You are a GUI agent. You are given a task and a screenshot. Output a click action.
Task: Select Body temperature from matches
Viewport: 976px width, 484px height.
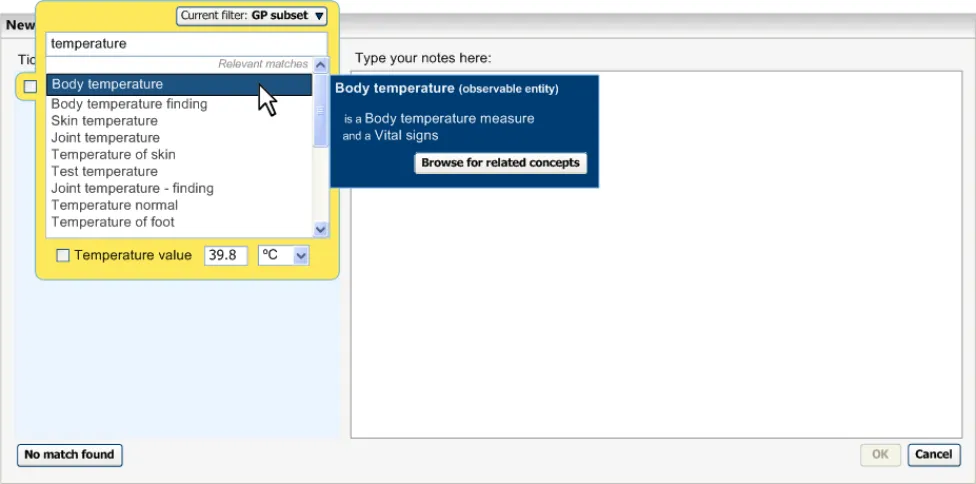click(x=107, y=85)
